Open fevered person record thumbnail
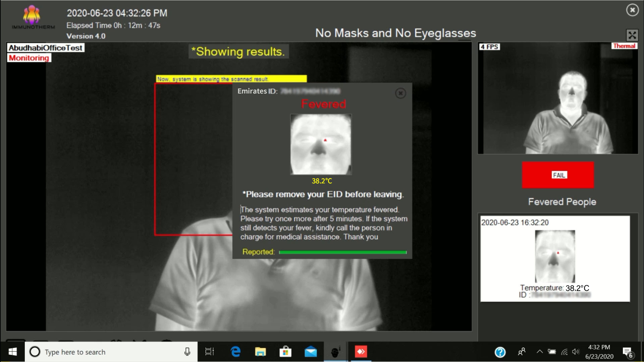The width and height of the screenshot is (644, 362). (555, 256)
